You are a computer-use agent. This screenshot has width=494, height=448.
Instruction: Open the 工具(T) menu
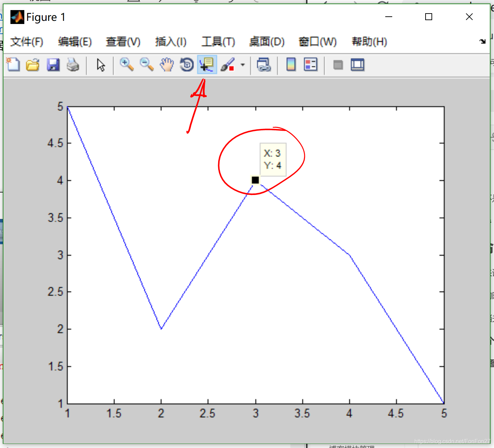point(218,42)
